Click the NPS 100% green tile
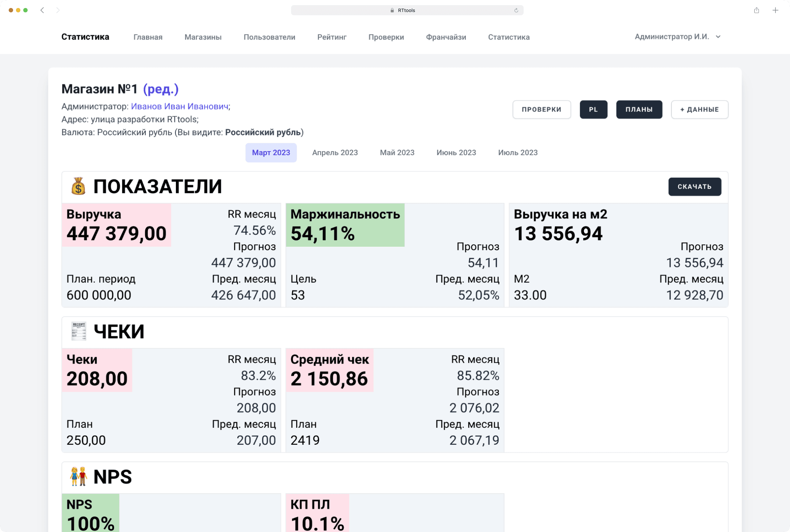The image size is (790, 532). pos(90,513)
